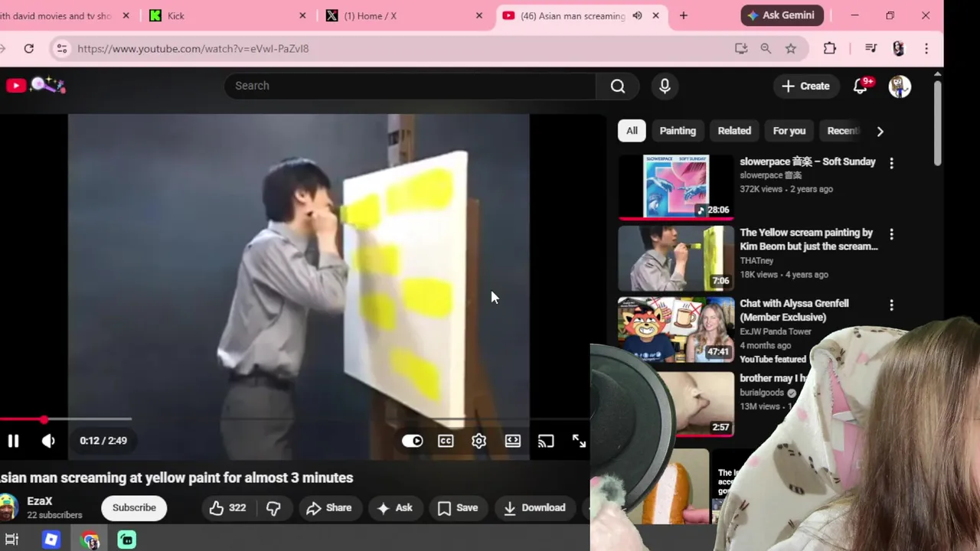Image resolution: width=980 pixels, height=551 pixels.
Task: Open the Roblox icon on the taskbar
Action: coord(51,540)
